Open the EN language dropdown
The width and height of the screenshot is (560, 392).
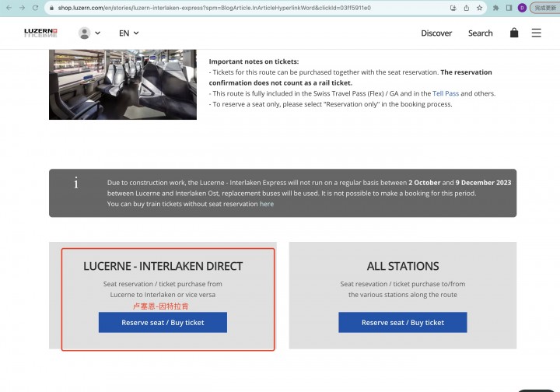(x=128, y=33)
